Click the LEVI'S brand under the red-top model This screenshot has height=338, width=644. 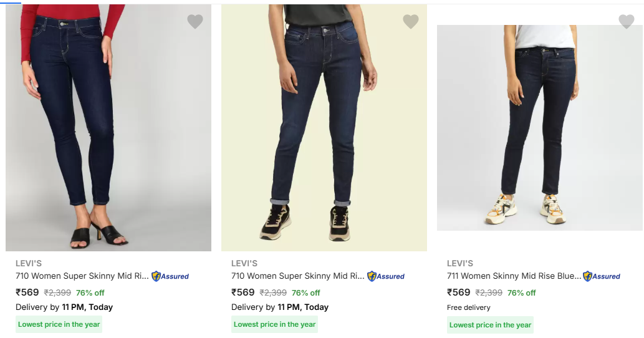pyautogui.click(x=29, y=263)
